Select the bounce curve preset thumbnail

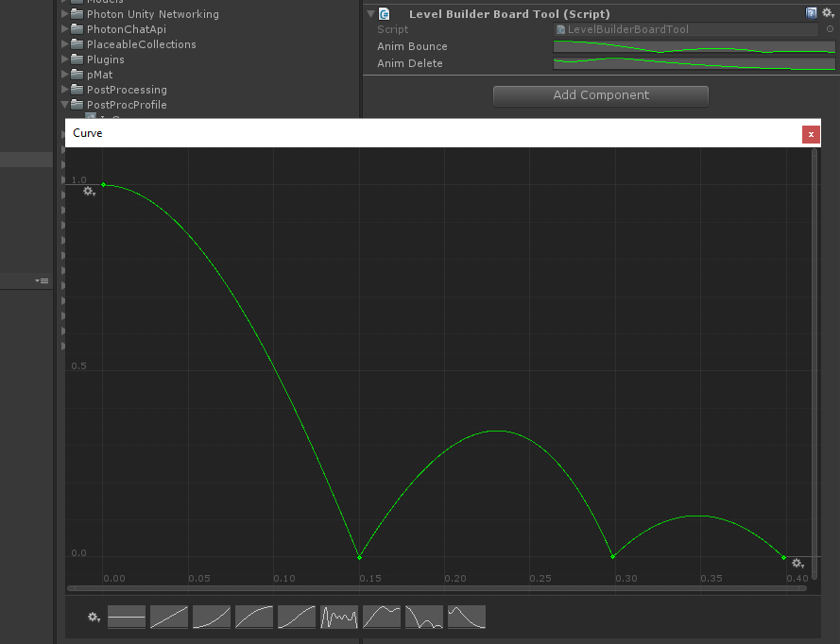pos(424,618)
